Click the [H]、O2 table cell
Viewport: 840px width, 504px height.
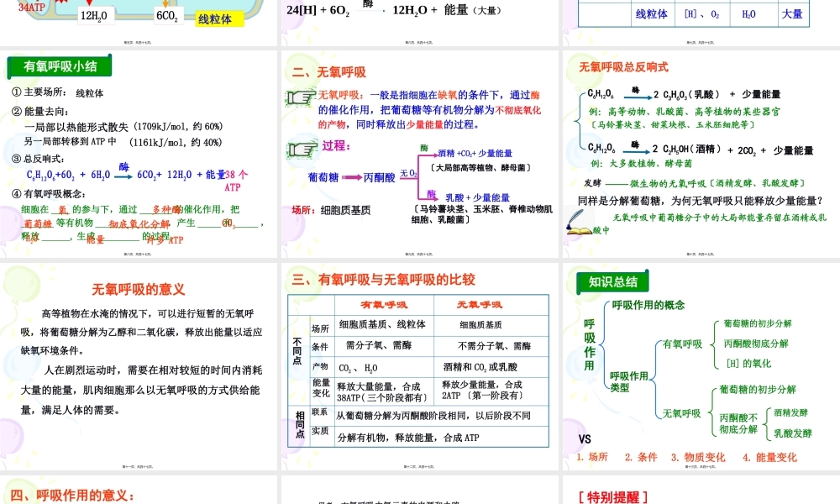[701, 14]
